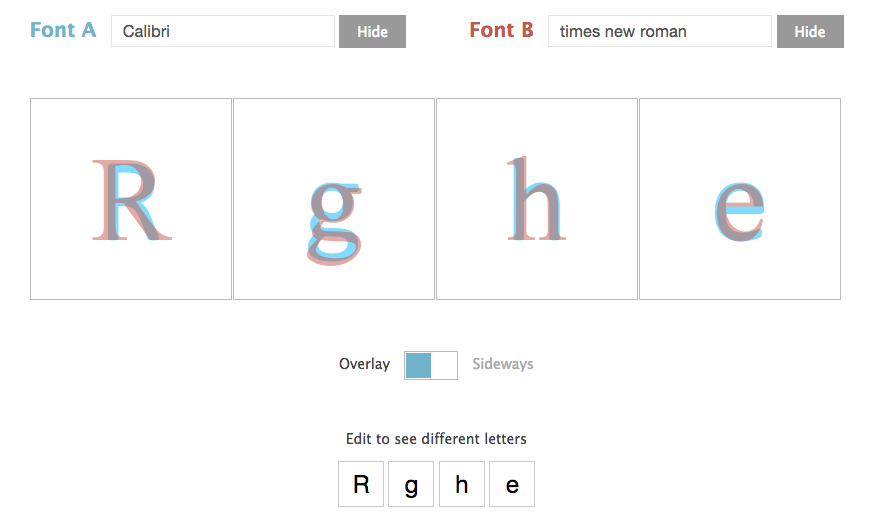The image size is (869, 518).
Task: Click the e letter overlay preview panel
Action: tap(740, 199)
